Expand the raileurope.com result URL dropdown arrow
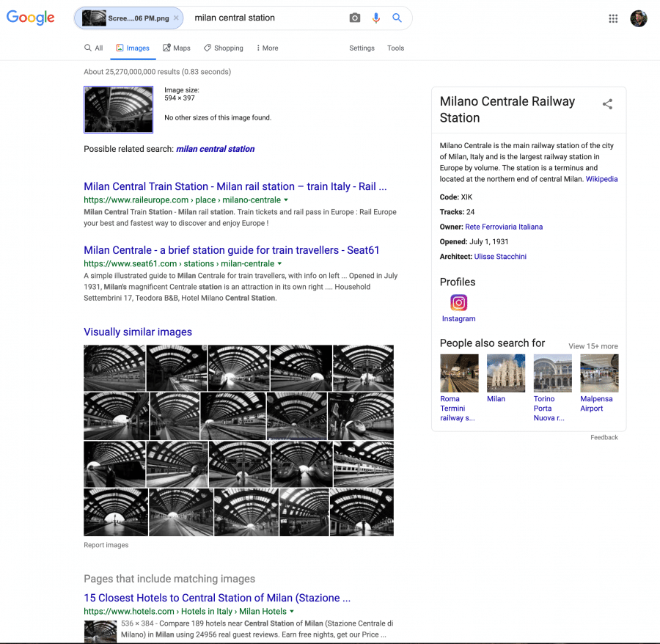660x644 pixels. tap(286, 199)
